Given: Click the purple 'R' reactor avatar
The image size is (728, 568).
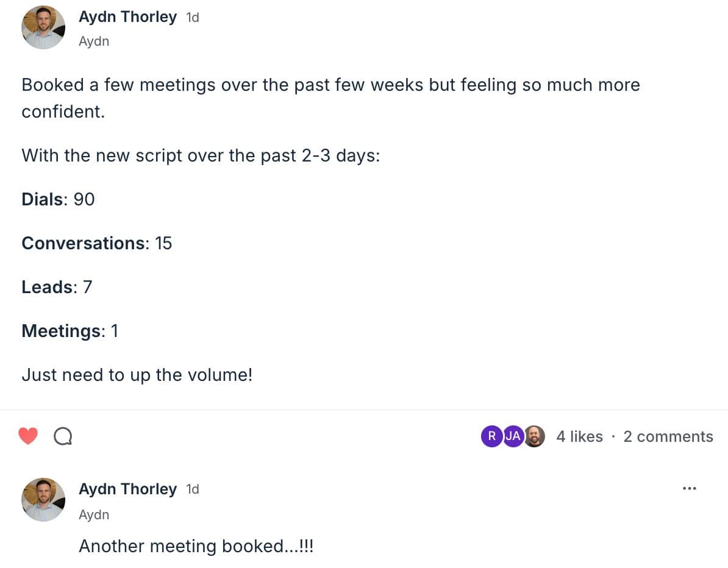Looking at the screenshot, I should [x=491, y=436].
